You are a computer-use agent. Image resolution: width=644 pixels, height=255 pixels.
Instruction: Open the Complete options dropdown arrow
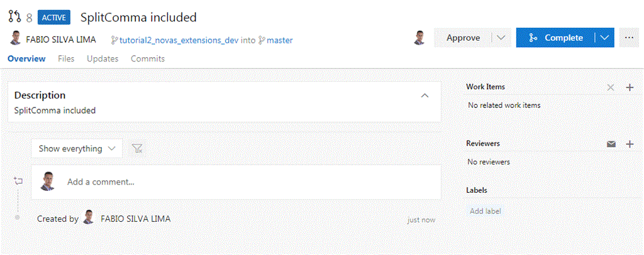[604, 38]
